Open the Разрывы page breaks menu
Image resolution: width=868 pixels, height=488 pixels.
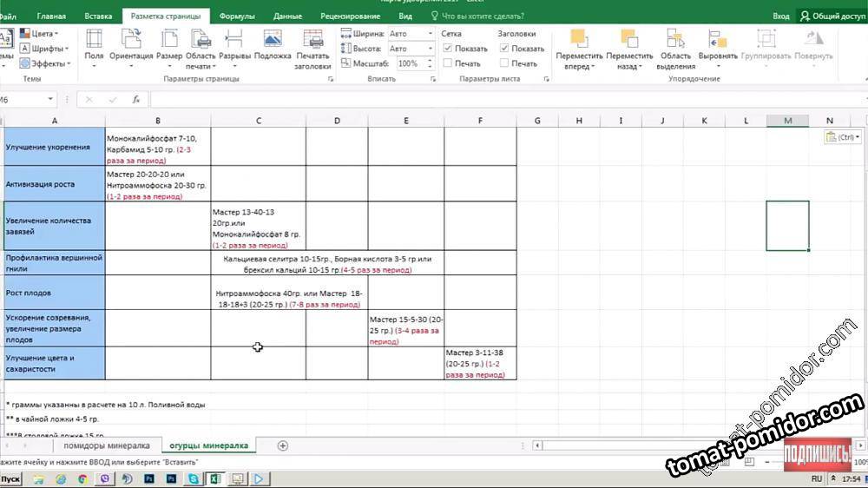pyautogui.click(x=234, y=49)
